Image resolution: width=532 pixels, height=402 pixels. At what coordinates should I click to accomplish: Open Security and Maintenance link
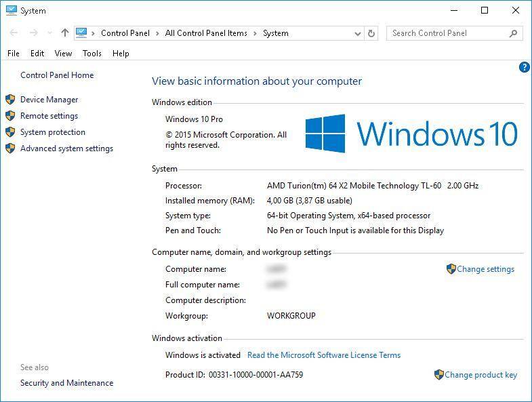coord(67,382)
